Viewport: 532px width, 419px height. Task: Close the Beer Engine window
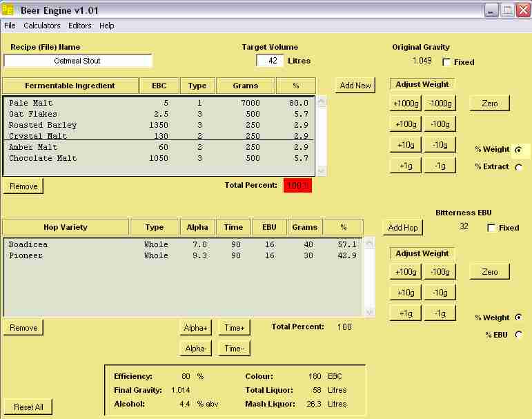tap(524, 10)
